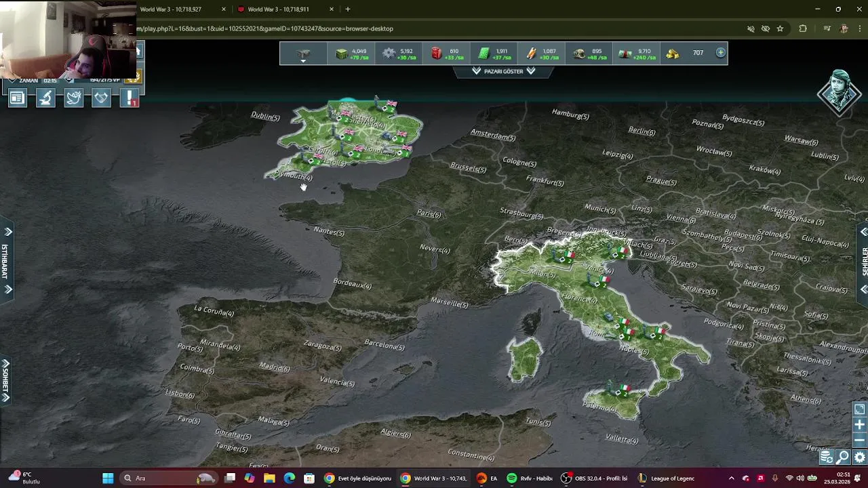The height and width of the screenshot is (488, 868).
Task: Open Windows Start menu
Action: [x=108, y=479]
